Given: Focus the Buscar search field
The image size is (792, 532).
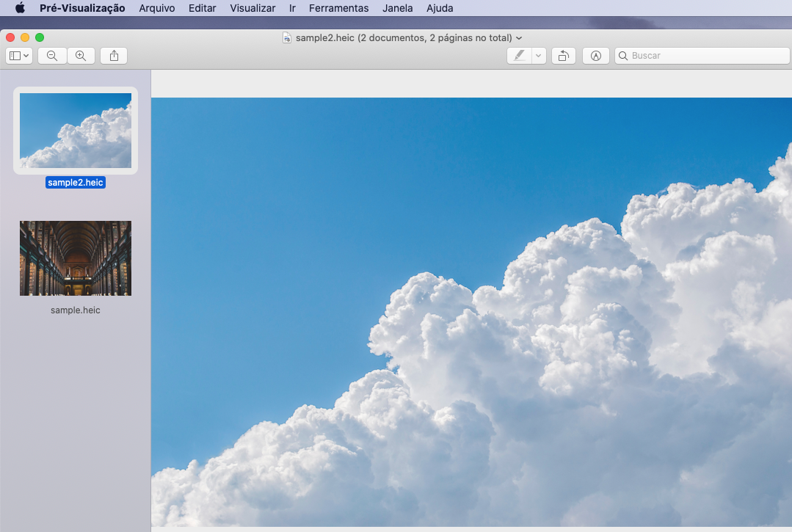Looking at the screenshot, I should 702,56.
